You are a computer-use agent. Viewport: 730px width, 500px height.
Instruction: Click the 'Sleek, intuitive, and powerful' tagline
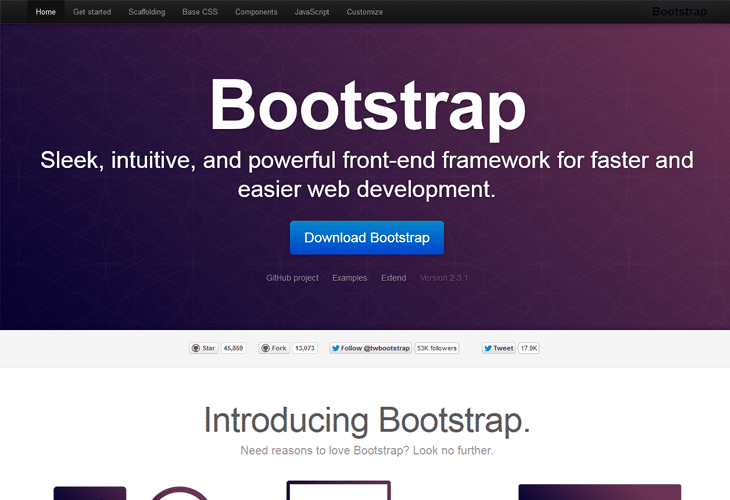click(367, 175)
